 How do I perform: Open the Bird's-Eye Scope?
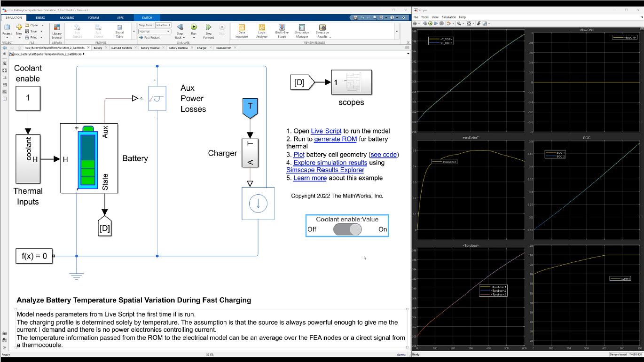click(281, 31)
